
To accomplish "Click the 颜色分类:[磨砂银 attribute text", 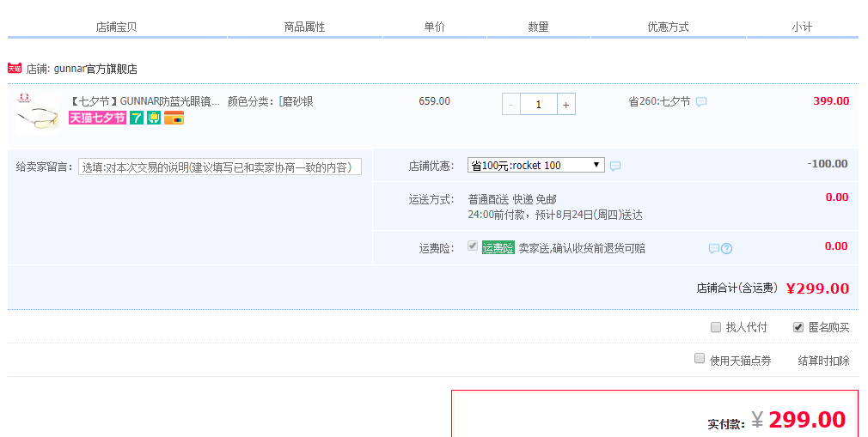I will click(x=270, y=101).
